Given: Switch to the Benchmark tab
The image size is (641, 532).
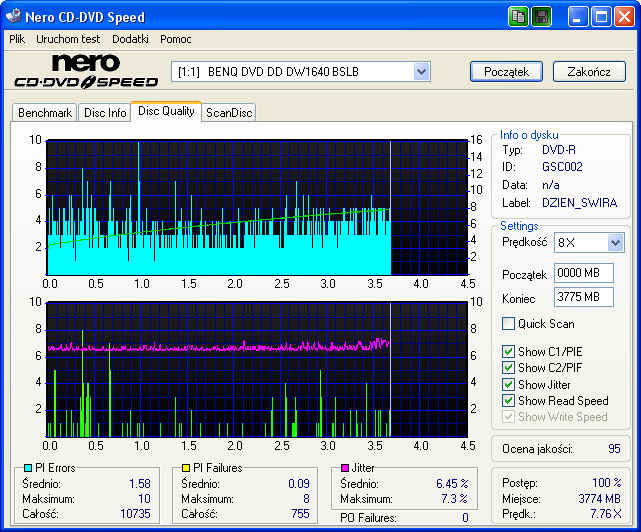Looking at the screenshot, I should point(45,113).
